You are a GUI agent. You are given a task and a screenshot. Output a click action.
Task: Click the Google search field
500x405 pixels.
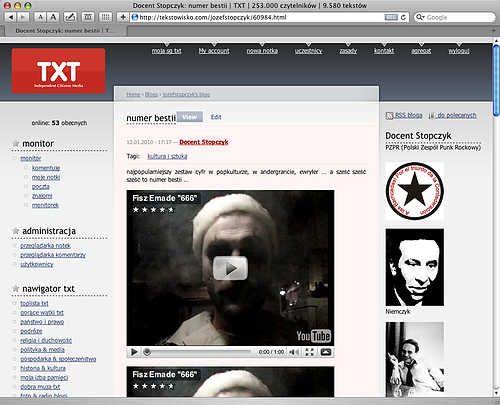[x=455, y=17]
